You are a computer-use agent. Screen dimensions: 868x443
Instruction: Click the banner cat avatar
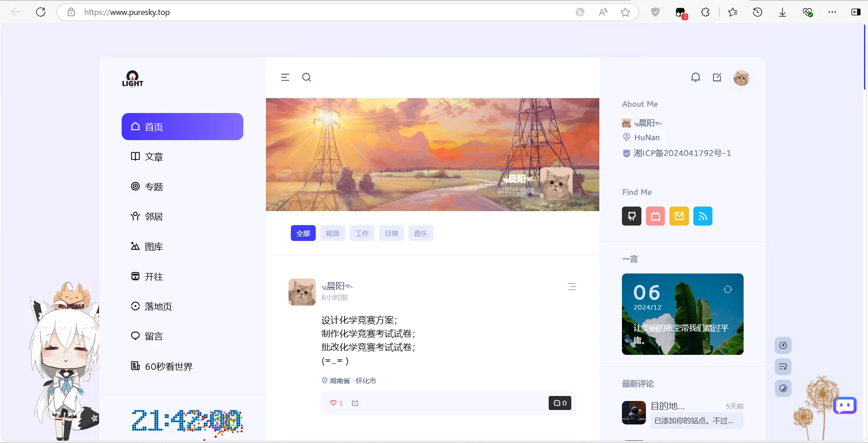(x=556, y=184)
